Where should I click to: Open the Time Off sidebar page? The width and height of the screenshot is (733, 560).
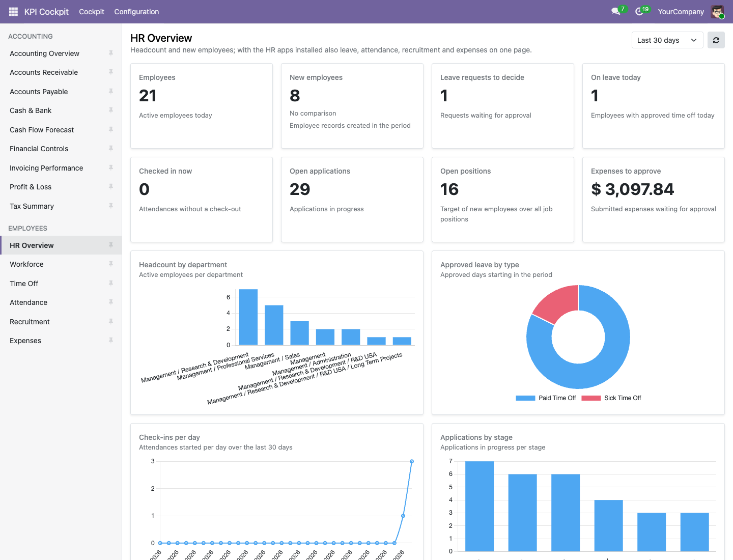61,284
